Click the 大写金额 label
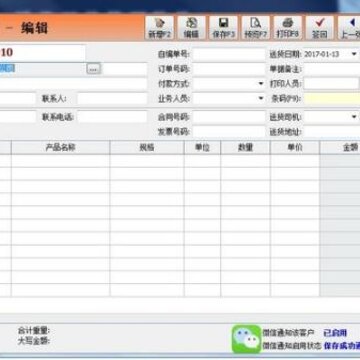Screen dimensions: 360x360 [x=34, y=341]
